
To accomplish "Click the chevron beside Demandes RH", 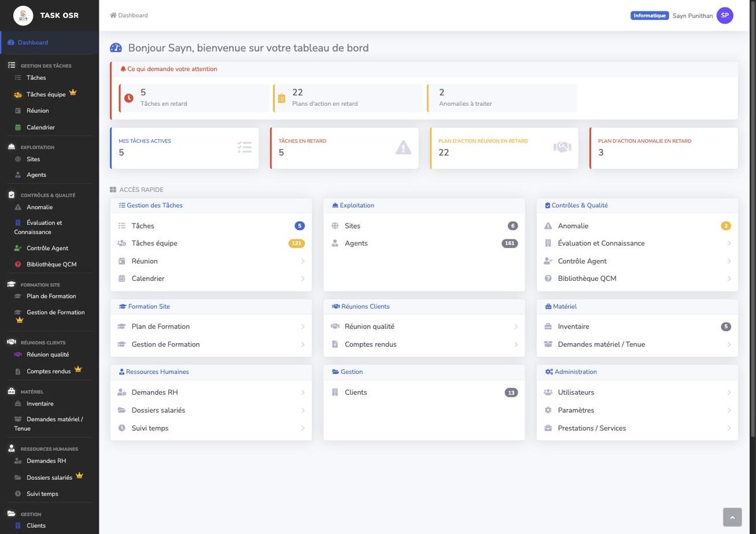I will pos(302,392).
